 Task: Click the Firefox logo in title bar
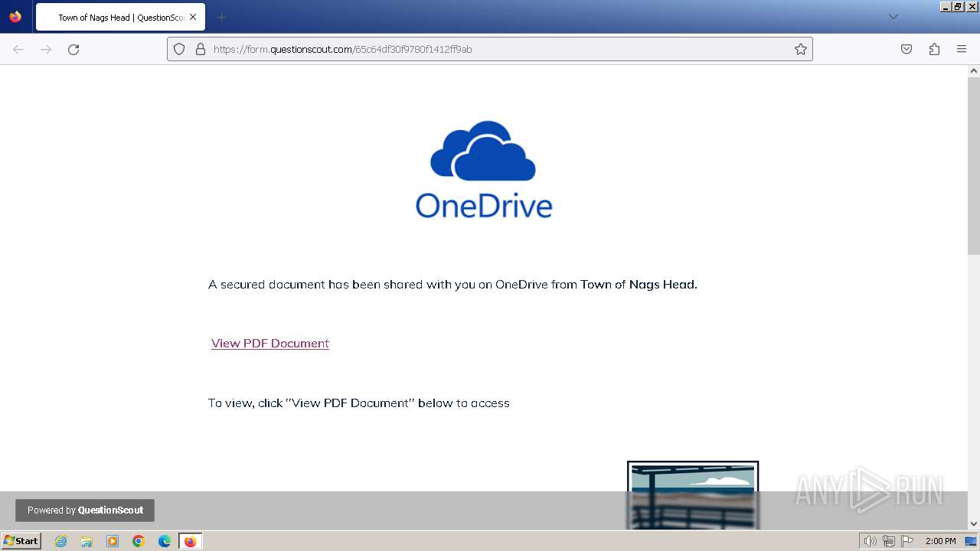pyautogui.click(x=15, y=16)
